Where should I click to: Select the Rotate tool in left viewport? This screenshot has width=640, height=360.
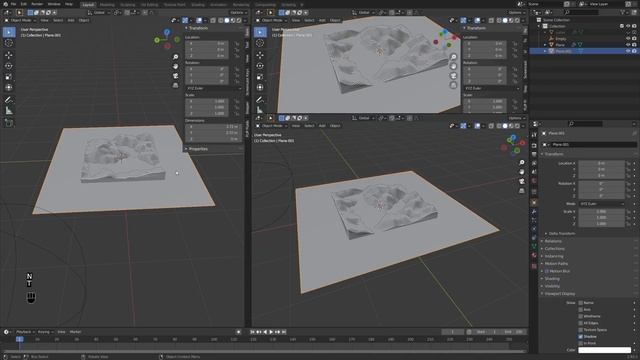pos(9,66)
